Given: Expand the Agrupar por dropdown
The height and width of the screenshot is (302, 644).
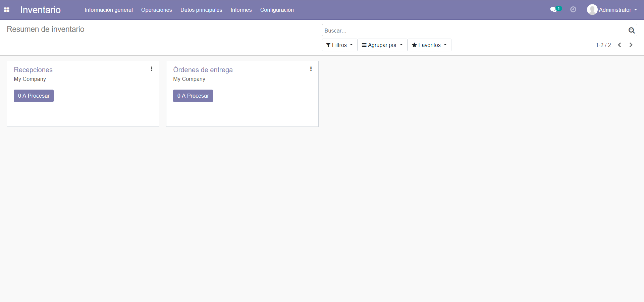Looking at the screenshot, I should [382, 45].
